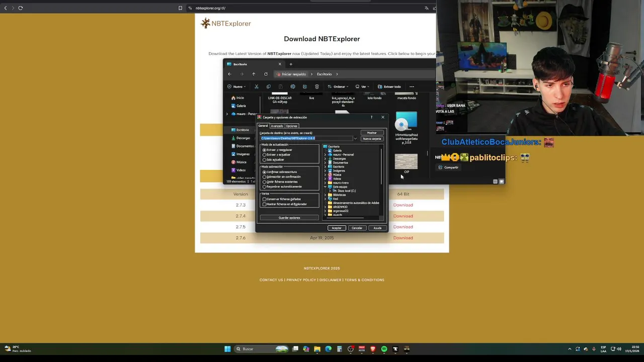Viewport: 644px width, 362px height.
Task: Open the Nuevo dropdown in File Explorer
Action: (236, 86)
